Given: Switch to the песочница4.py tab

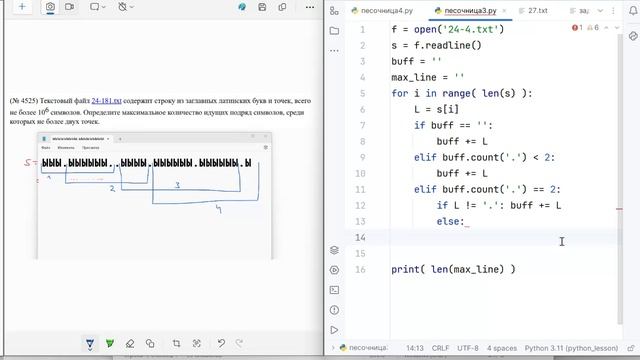Looking at the screenshot, I should pos(382,11).
